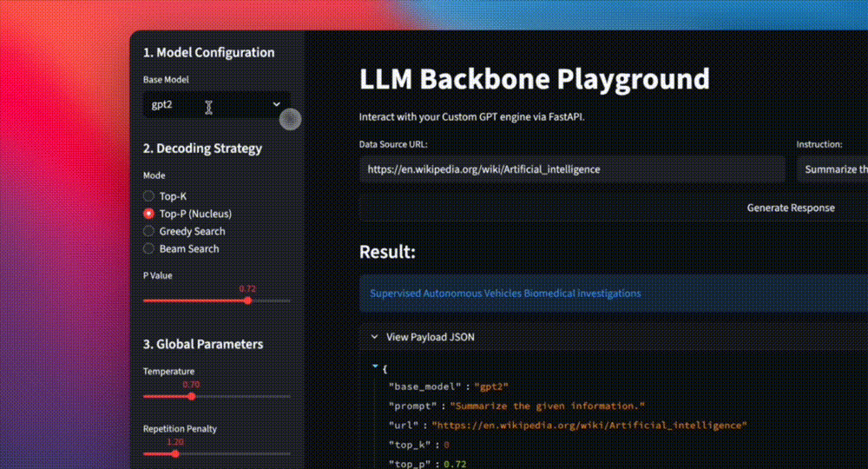
Task: Click the Data Source URL input field
Action: tap(572, 169)
